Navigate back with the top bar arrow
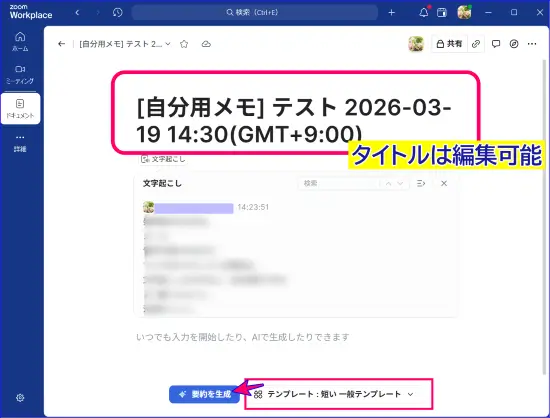Image resolution: width=550 pixels, height=418 pixels. (x=77, y=13)
